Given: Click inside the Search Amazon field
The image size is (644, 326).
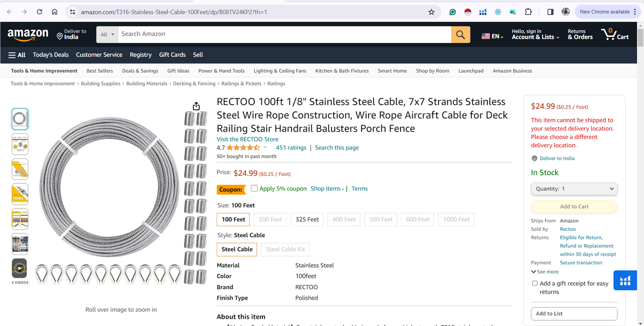Looking at the screenshot, I should click(x=284, y=35).
